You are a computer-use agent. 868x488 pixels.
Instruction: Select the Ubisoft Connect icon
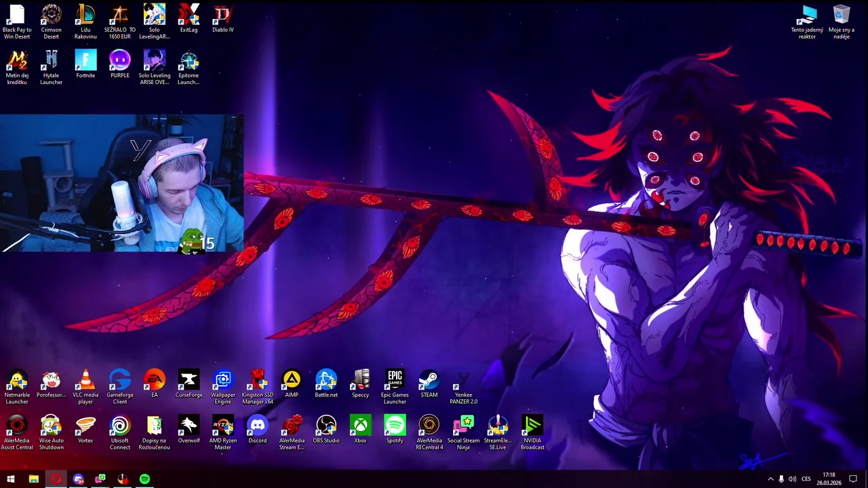120,432
